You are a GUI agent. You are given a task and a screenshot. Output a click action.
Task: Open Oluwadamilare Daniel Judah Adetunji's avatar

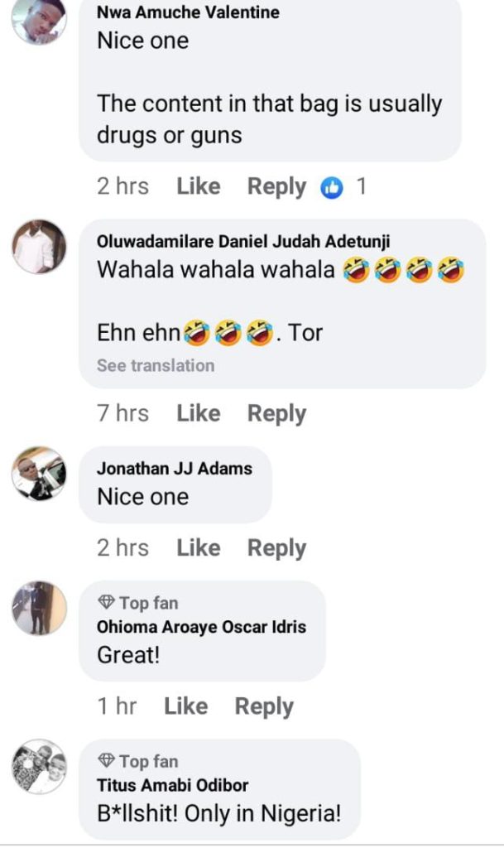pyautogui.click(x=39, y=247)
